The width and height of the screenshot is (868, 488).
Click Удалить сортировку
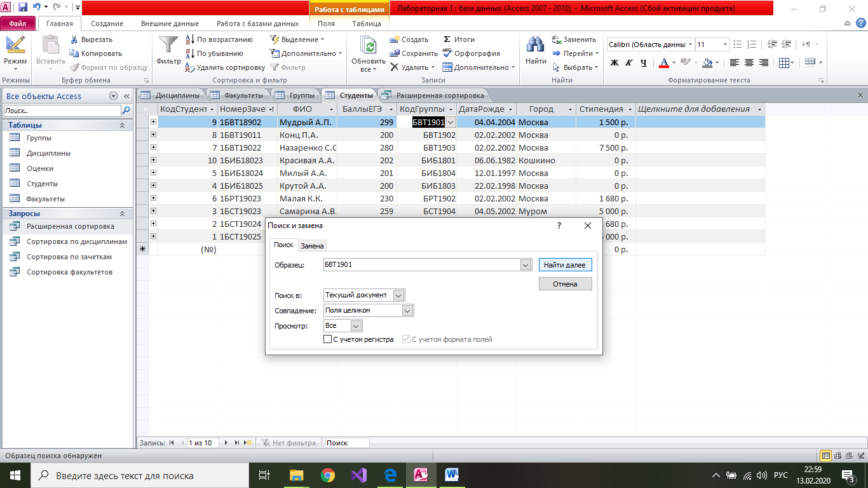coord(225,67)
